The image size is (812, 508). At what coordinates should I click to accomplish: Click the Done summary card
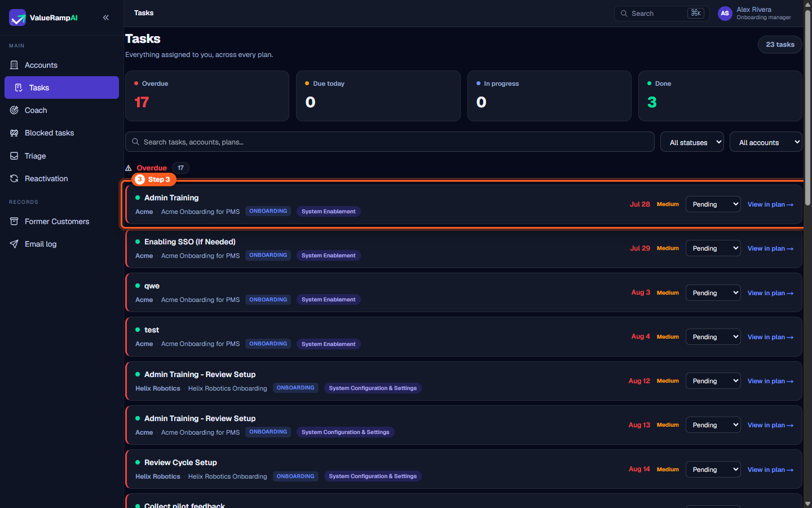[x=720, y=96]
